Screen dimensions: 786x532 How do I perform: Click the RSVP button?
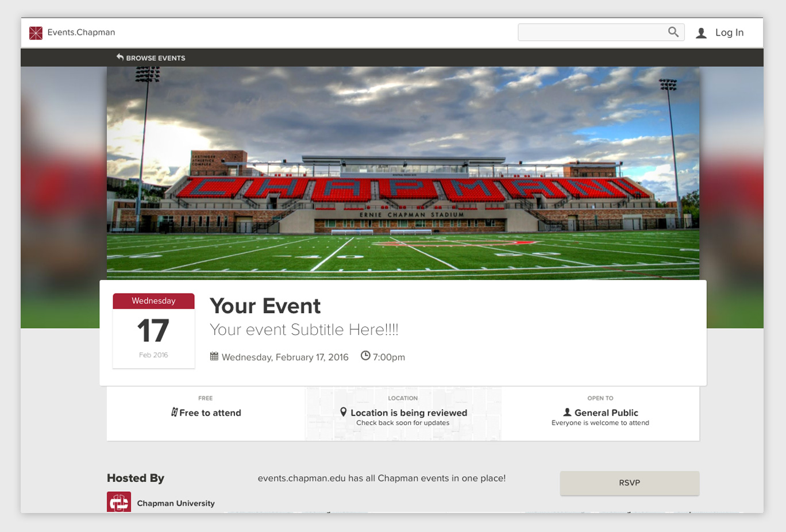(630, 483)
